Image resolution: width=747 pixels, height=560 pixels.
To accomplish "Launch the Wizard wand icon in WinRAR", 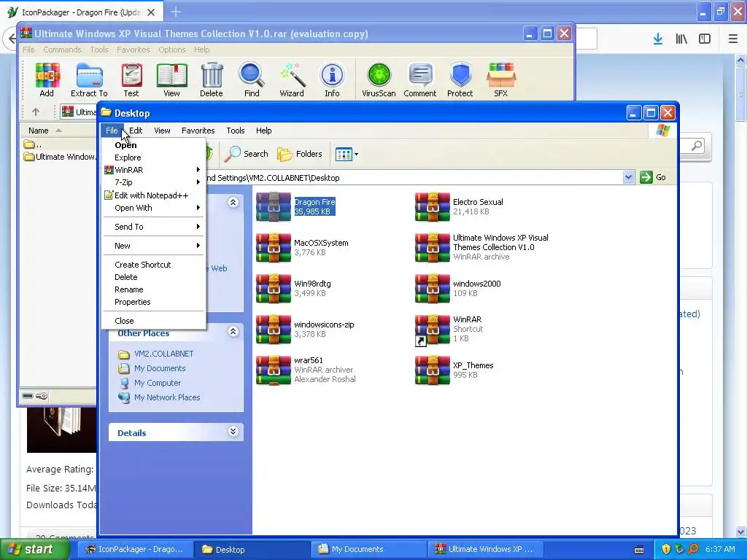I will (x=292, y=80).
